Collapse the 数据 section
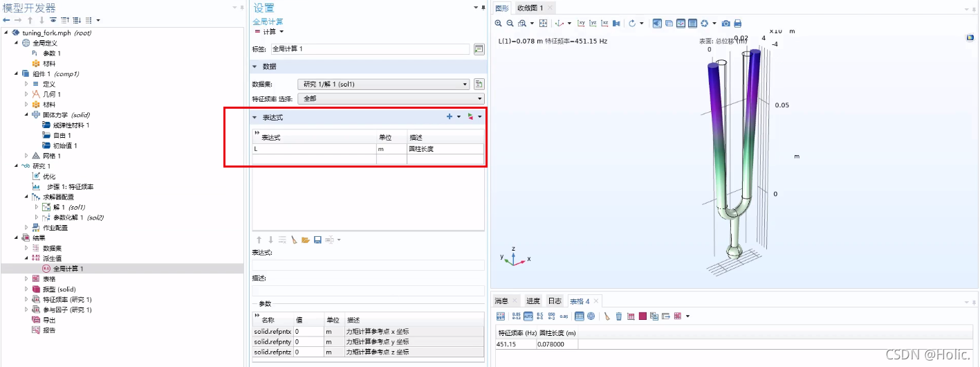980x367 pixels. point(255,66)
